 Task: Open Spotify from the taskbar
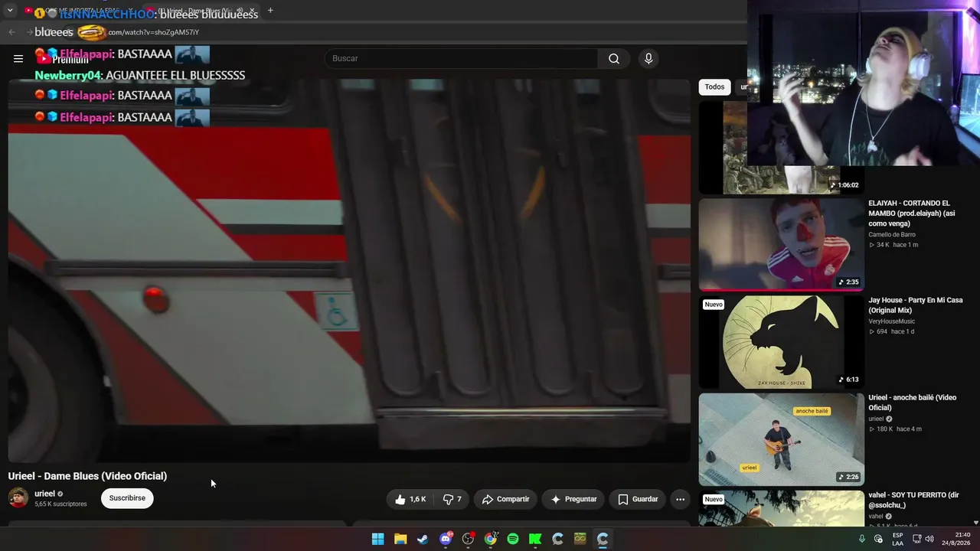click(x=513, y=539)
